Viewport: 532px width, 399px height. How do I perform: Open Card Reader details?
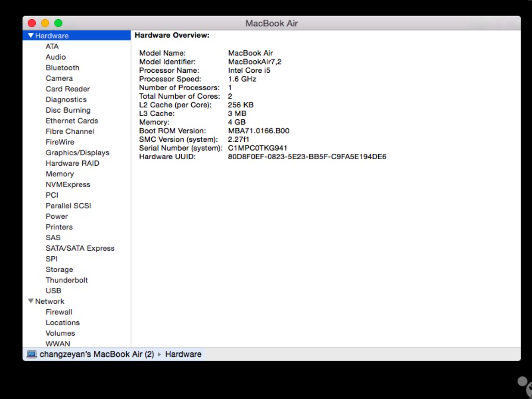[x=68, y=89]
